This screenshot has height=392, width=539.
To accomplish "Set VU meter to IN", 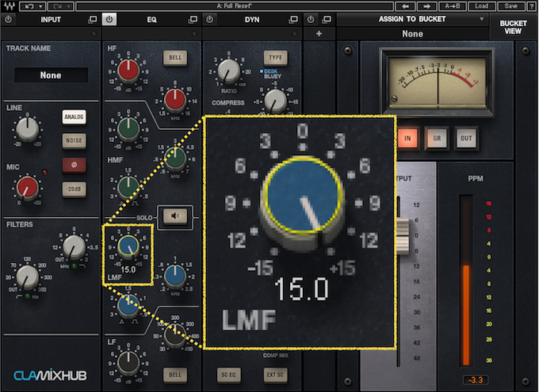I will [x=407, y=139].
